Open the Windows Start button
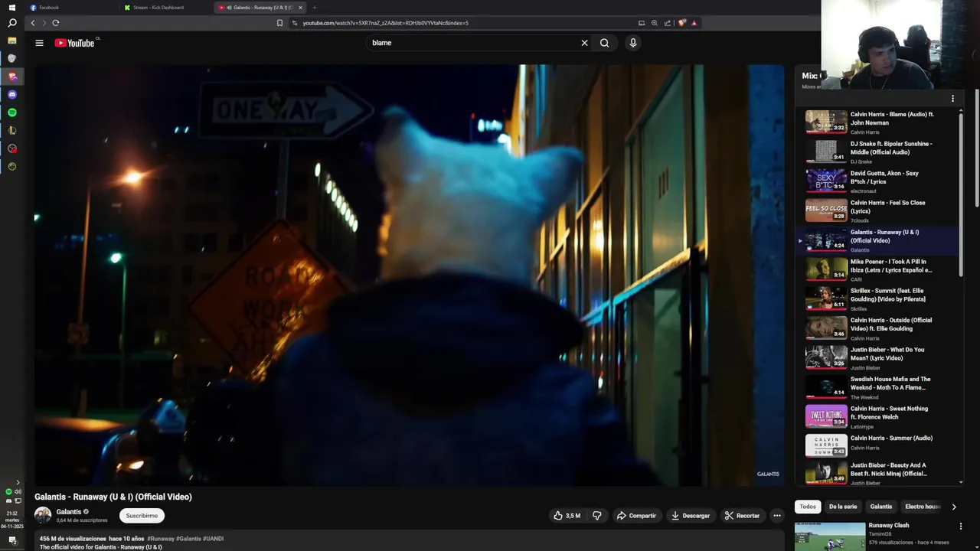 (11, 8)
